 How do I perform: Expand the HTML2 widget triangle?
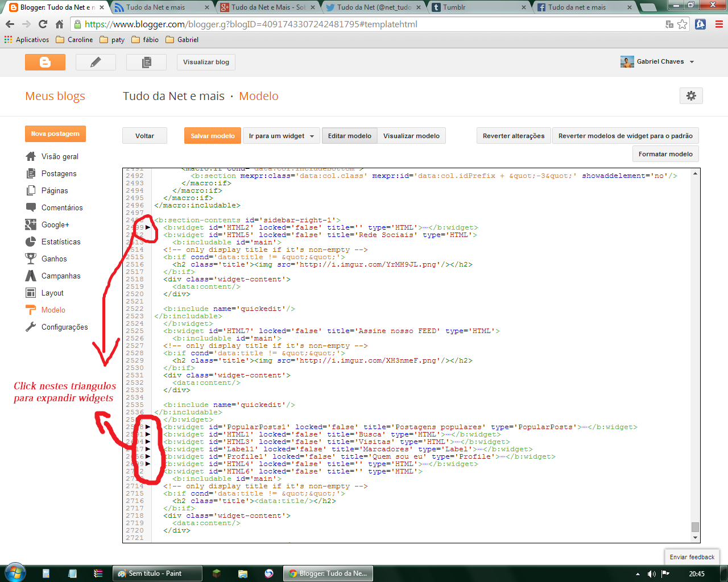tap(148, 227)
